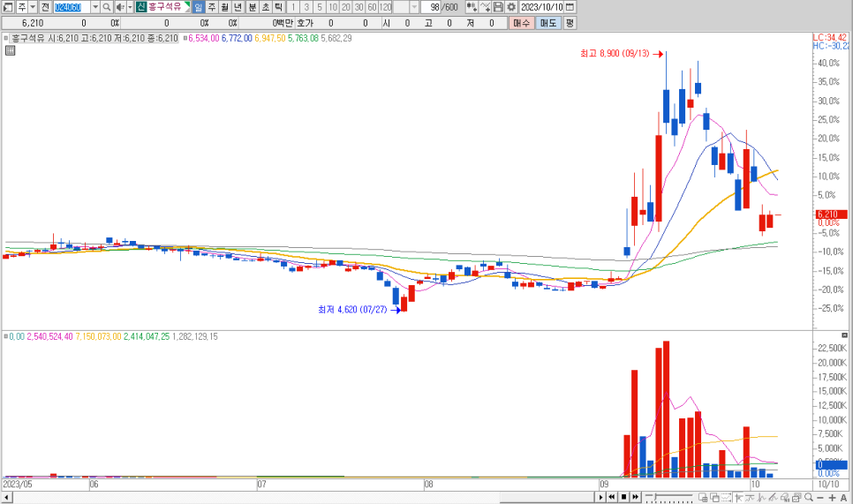
Task: Click the overlapping windows icon
Action: click(715, 497)
